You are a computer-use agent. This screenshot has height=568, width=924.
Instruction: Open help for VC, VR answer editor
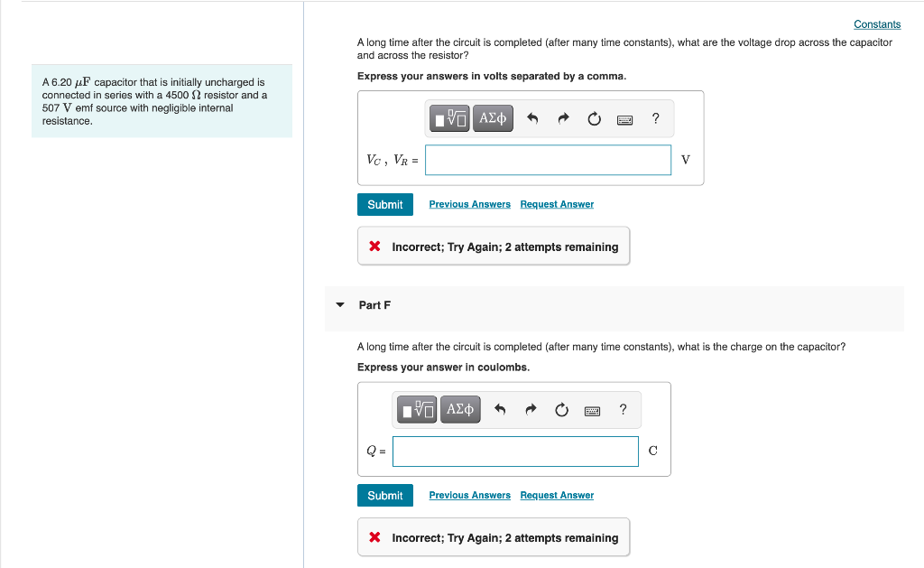click(655, 118)
